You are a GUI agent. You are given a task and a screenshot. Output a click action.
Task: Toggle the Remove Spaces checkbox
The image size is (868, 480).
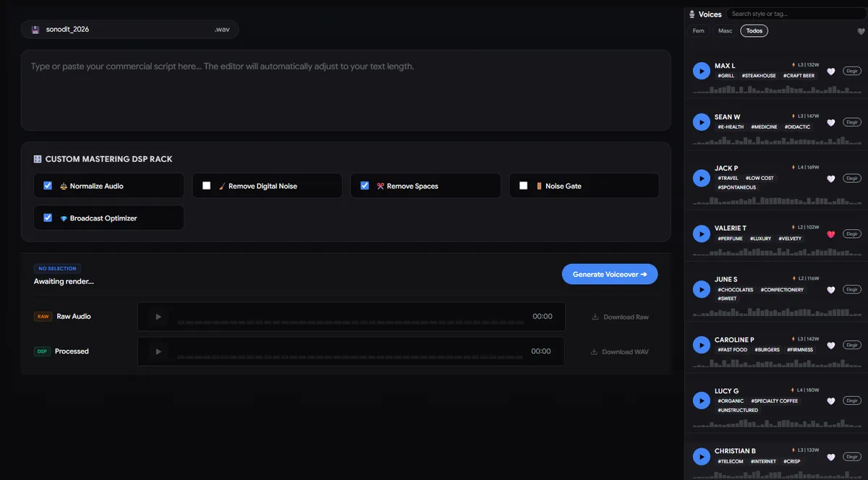(365, 186)
